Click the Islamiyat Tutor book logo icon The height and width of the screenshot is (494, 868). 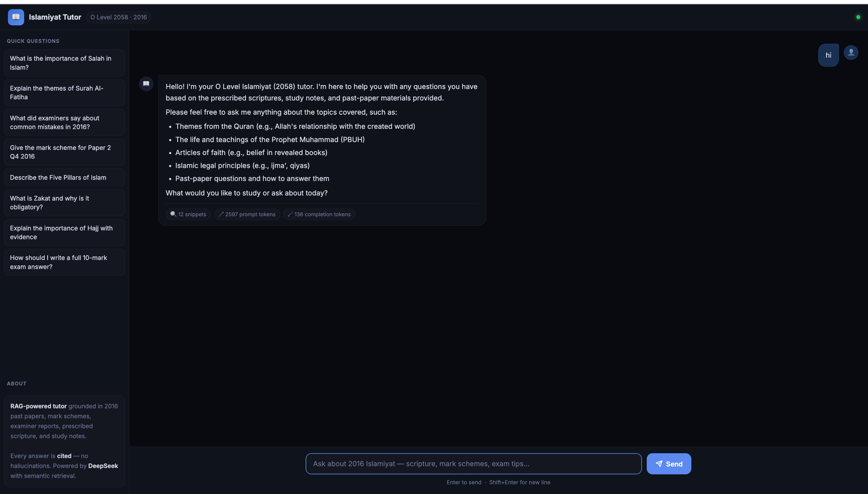point(16,17)
